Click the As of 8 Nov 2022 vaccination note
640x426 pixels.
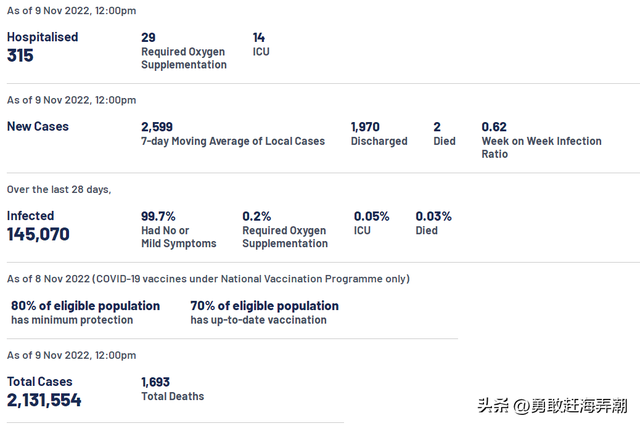click(x=208, y=279)
